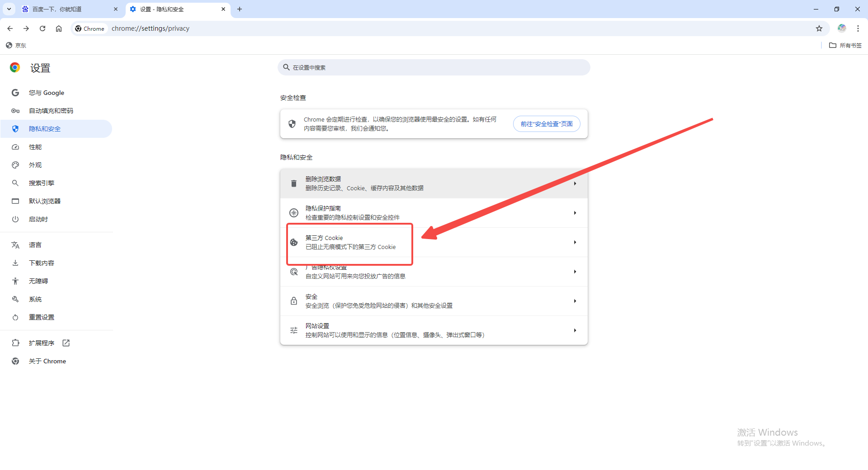
Task: Click the Google G icon in sidebar
Action: (x=15, y=93)
